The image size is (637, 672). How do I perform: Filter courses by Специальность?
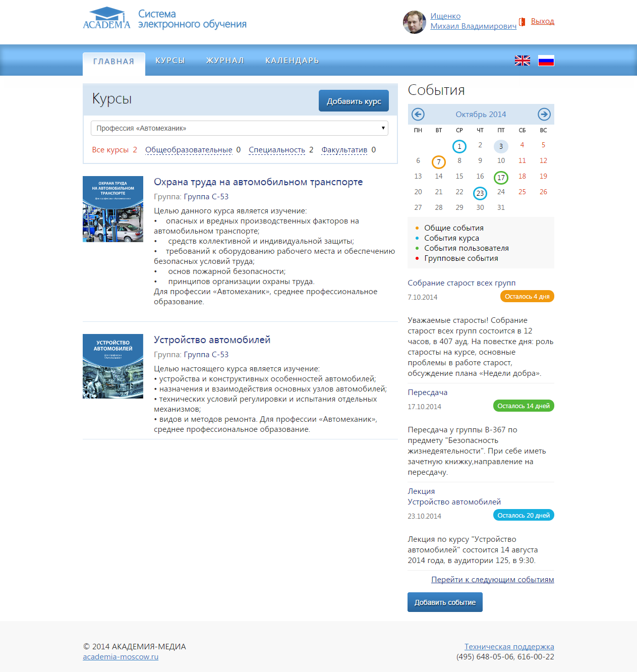tap(277, 150)
